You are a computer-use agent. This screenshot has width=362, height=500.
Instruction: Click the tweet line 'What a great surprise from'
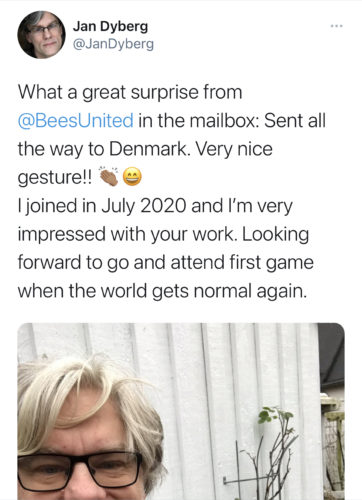click(130, 92)
